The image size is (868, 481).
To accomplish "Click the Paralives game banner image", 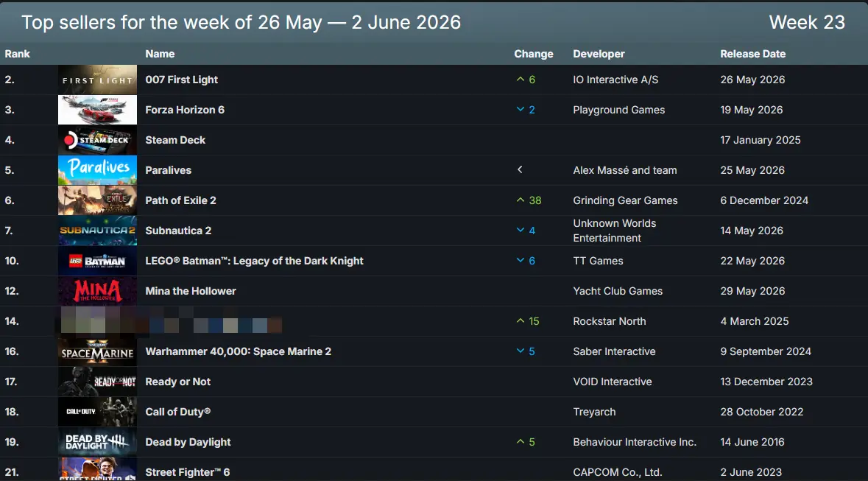I will point(97,170).
